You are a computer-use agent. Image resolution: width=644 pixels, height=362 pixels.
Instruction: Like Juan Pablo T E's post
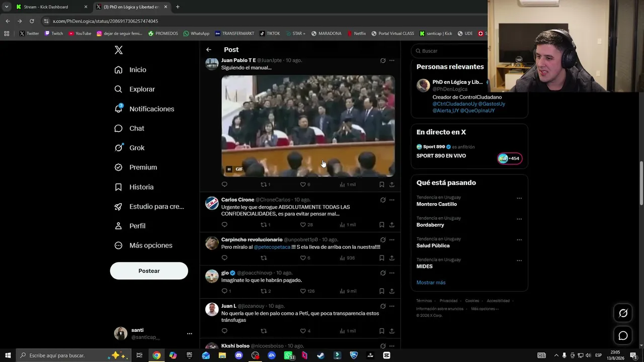tap(305, 185)
